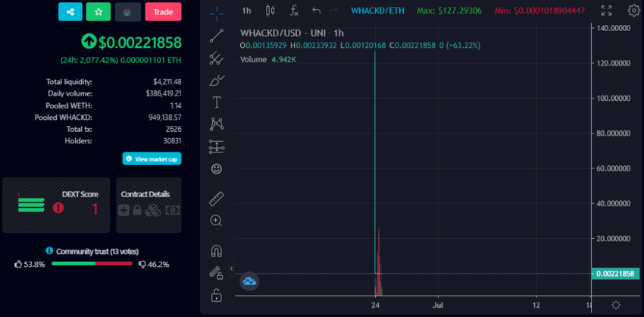Open the Contract Details card
Viewport: 644px width, 317px height.
(148, 205)
